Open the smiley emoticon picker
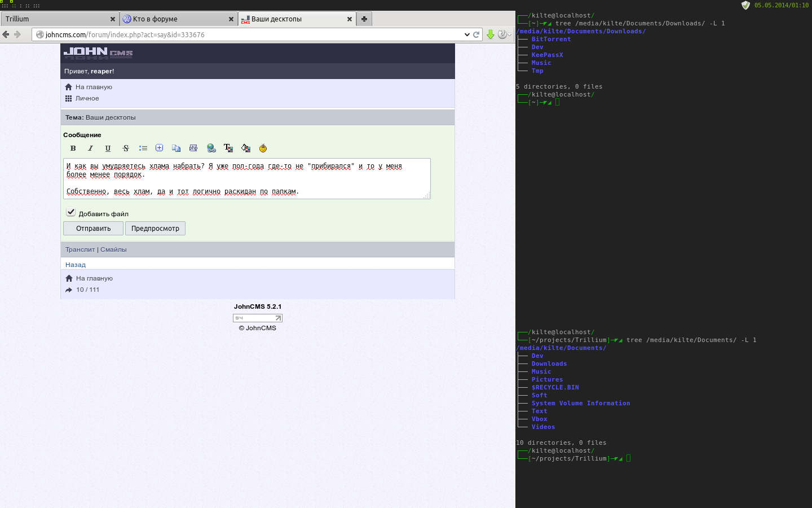The image size is (812, 508). (263, 148)
